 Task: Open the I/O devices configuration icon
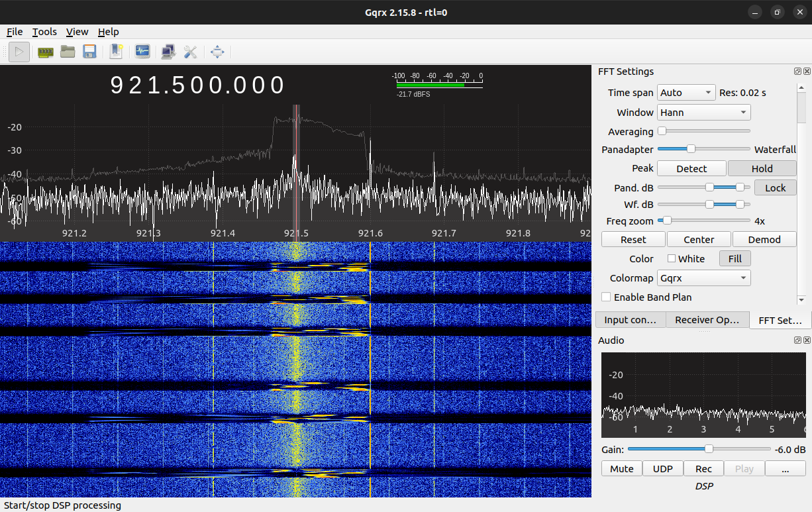tap(45, 51)
